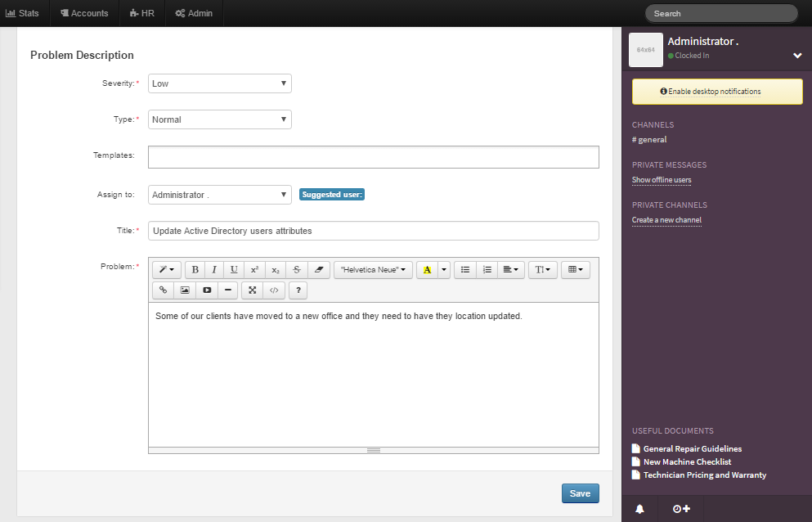Open the General Repair Guidelines document
Image resolution: width=812 pixels, height=522 pixels.
click(x=692, y=448)
